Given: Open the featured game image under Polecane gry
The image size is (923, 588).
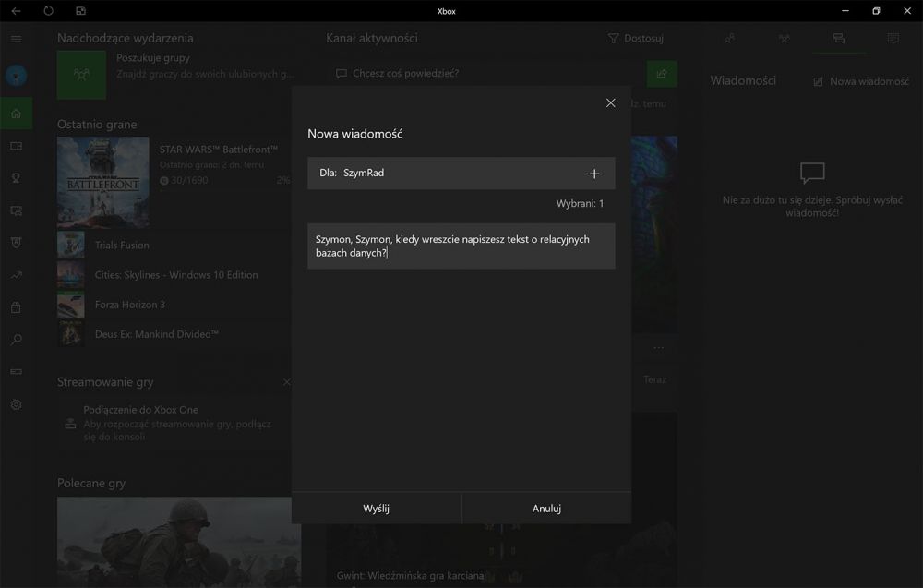Looking at the screenshot, I should pos(179,542).
